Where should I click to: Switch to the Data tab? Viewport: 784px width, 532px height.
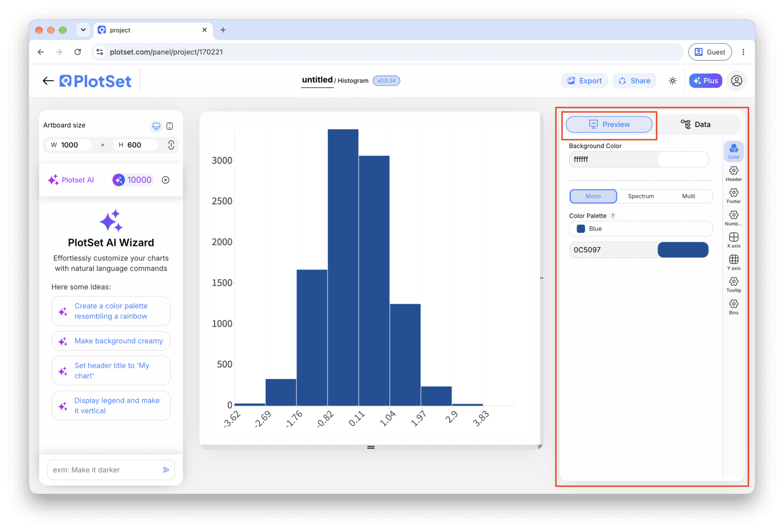click(695, 124)
